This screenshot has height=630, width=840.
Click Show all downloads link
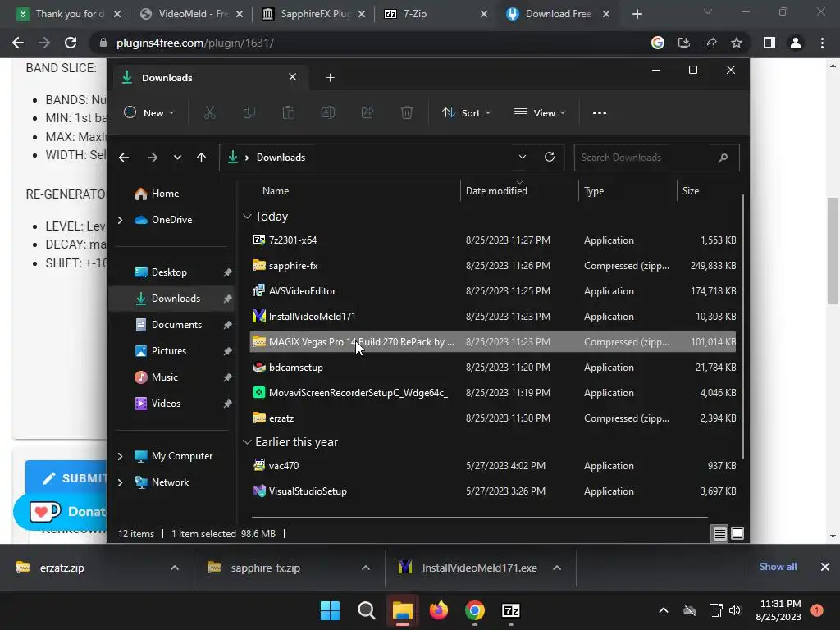pos(778,567)
